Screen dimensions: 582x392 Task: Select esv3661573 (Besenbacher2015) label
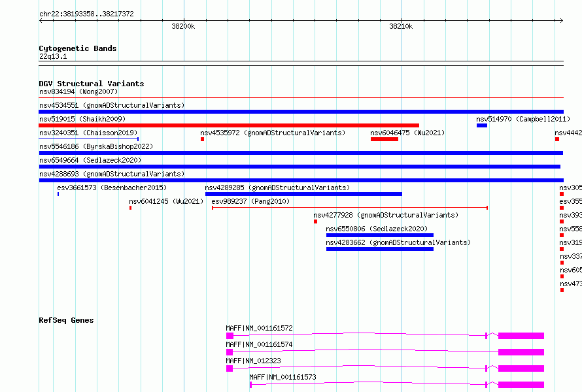pyautogui.click(x=112, y=188)
